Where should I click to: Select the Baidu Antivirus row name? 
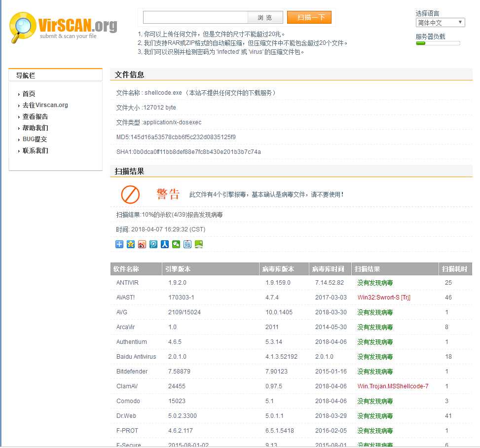point(136,356)
